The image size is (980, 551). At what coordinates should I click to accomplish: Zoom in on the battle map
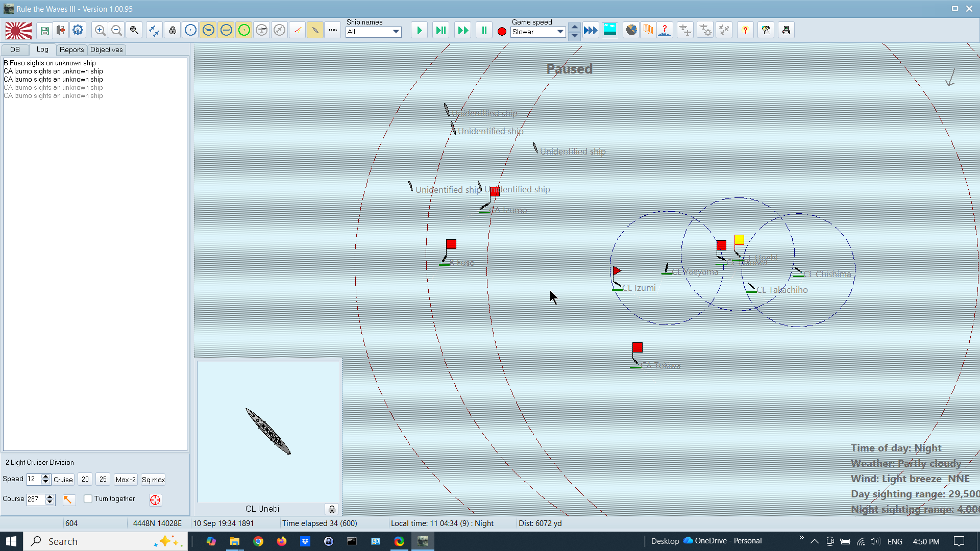(100, 31)
